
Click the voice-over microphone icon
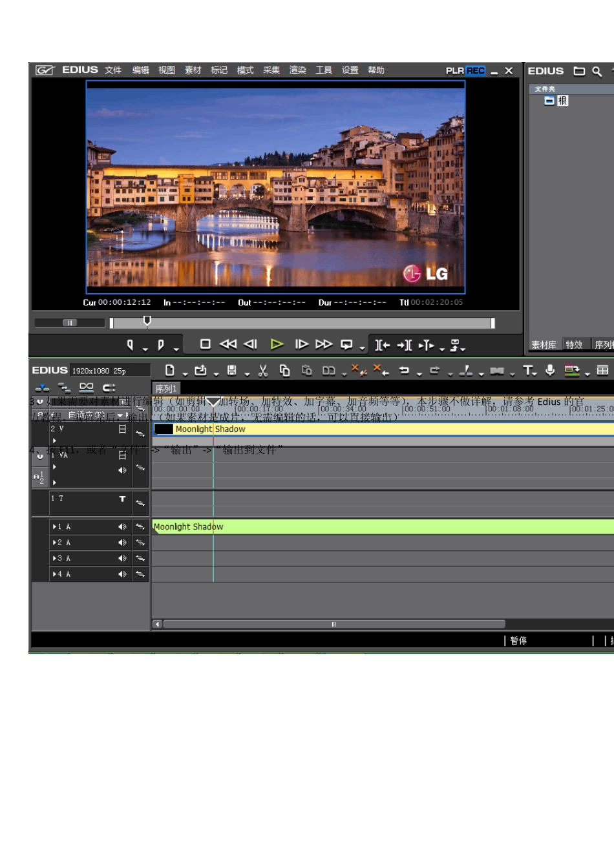[x=550, y=370]
